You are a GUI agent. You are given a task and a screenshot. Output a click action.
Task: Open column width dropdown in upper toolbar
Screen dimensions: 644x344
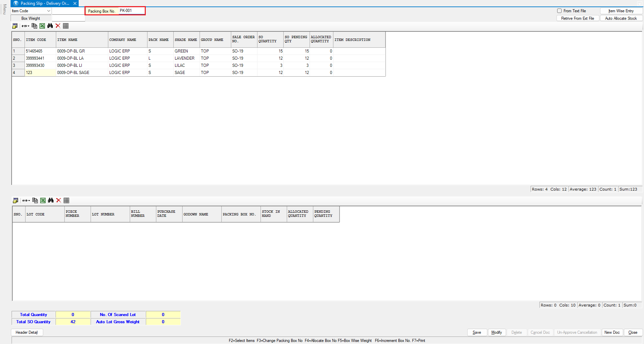point(26,26)
